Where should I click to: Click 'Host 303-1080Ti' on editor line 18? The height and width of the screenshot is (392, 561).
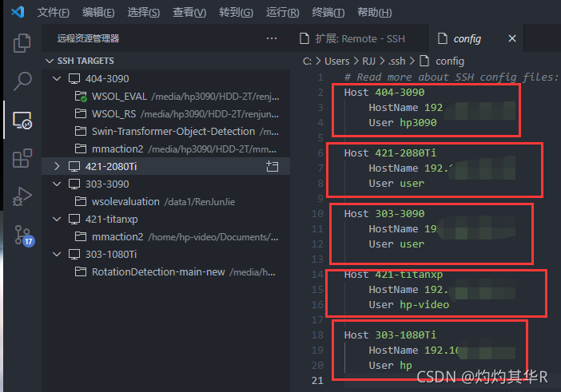pos(390,335)
